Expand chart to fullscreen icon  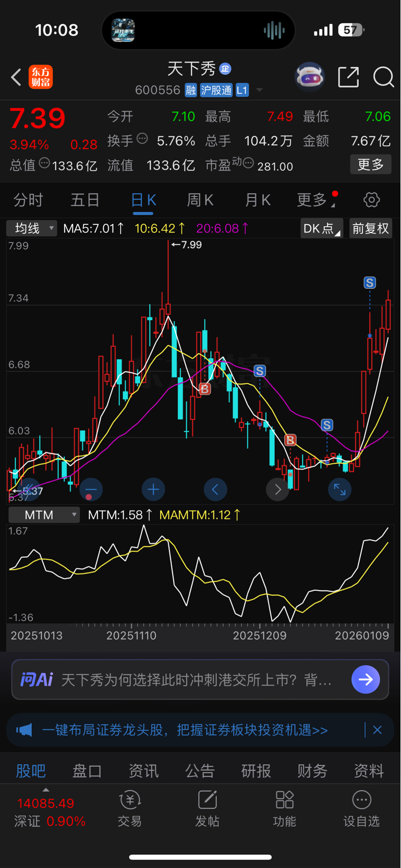click(339, 490)
